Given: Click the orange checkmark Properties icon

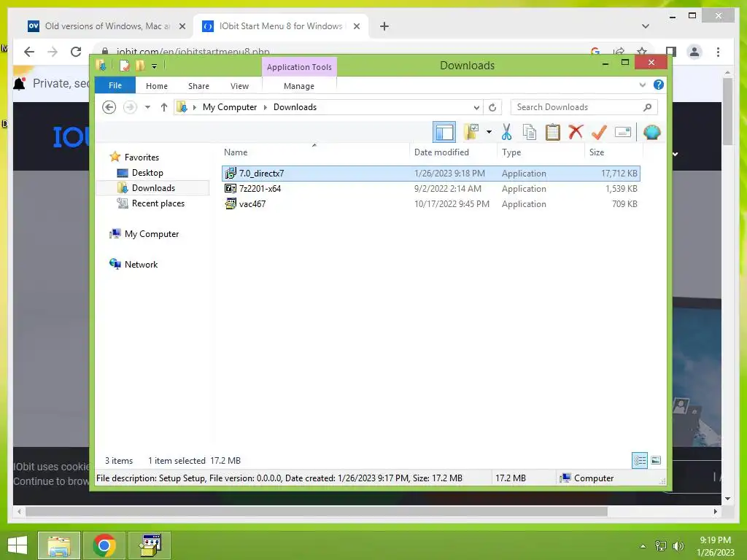Looking at the screenshot, I should click(599, 132).
